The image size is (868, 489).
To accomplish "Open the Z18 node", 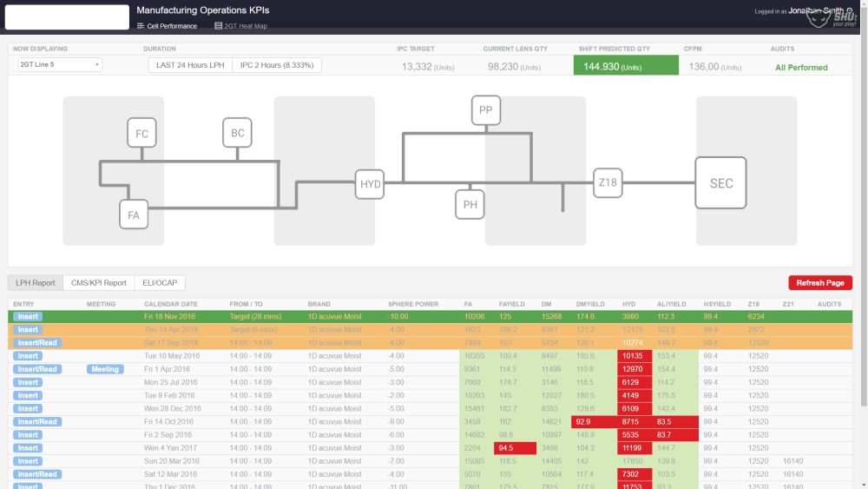I will (x=608, y=182).
